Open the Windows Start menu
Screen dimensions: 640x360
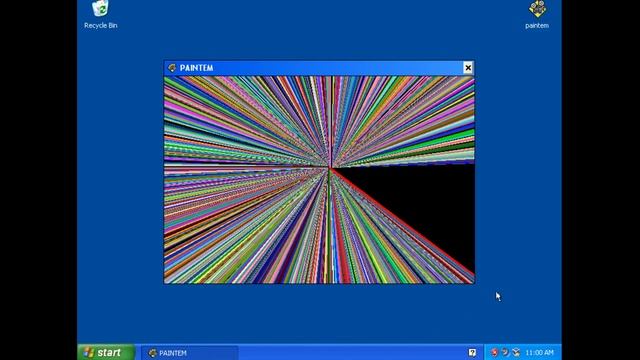pyautogui.click(x=106, y=352)
